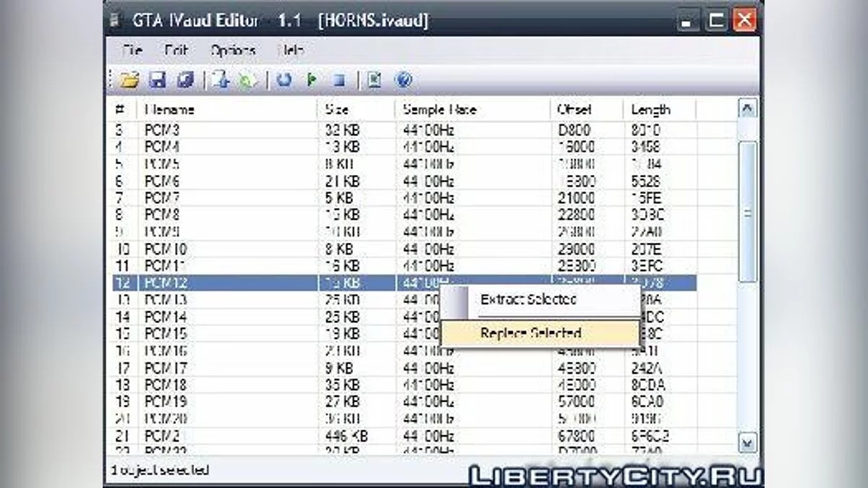Click the Open file folder icon
This screenshot has width=868, height=488.
pyautogui.click(x=130, y=80)
